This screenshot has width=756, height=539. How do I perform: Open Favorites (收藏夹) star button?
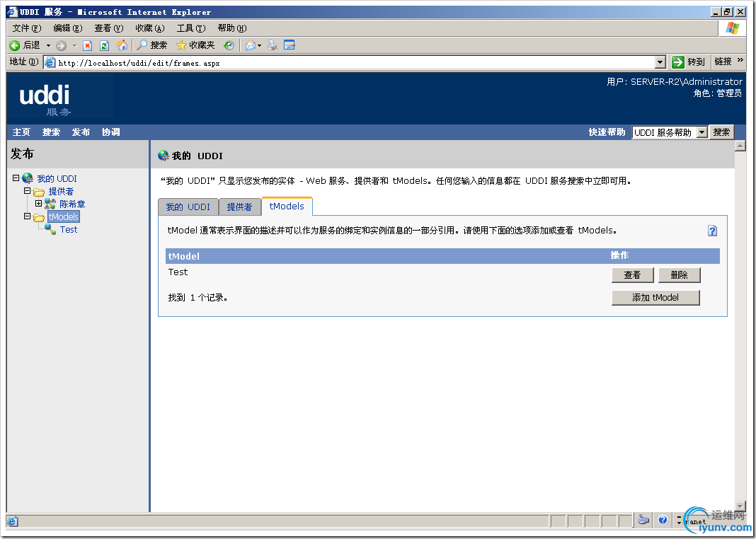[x=195, y=45]
